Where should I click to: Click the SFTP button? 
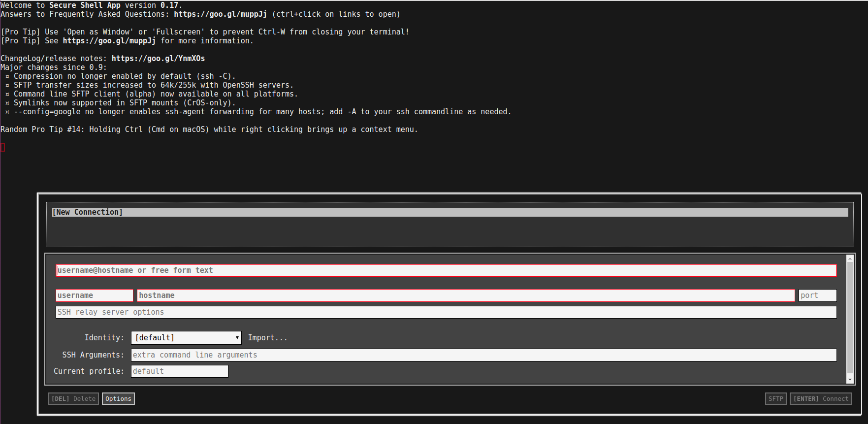tap(776, 399)
